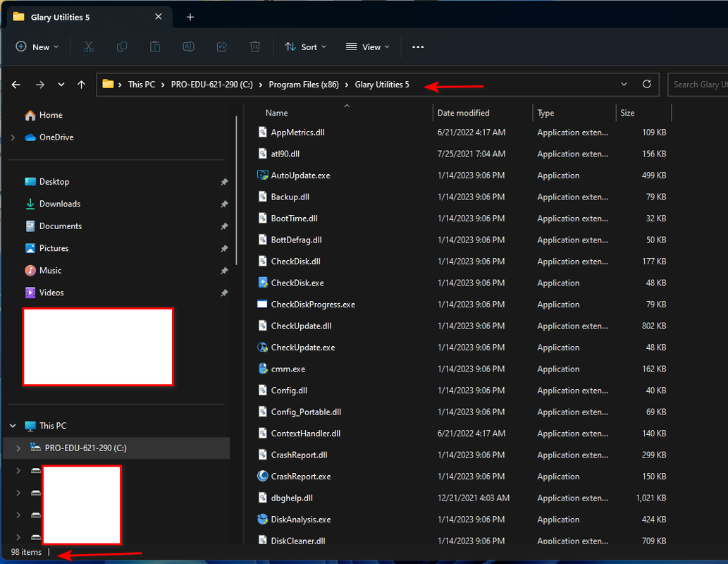Image resolution: width=728 pixels, height=564 pixels.
Task: Select the BootTime.dll file
Action: (x=295, y=219)
